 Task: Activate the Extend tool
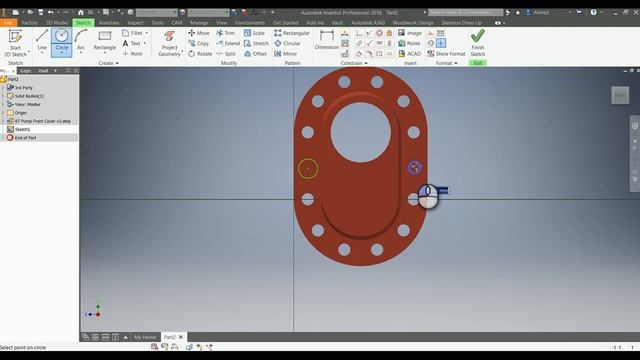click(x=228, y=43)
